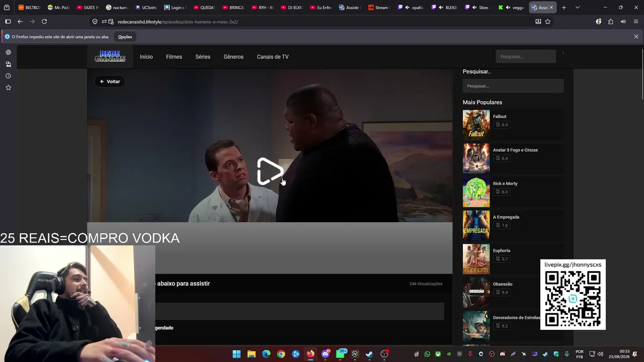Bookmark this page with the star icon
The width and height of the screenshot is (644, 362).
[x=548, y=22]
